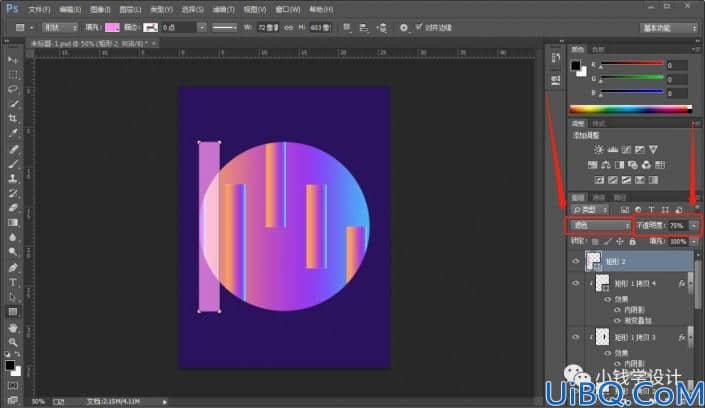Screen dimensions: 705x408
Task: Open the layer opacity dropdown arrow
Action: (694, 225)
